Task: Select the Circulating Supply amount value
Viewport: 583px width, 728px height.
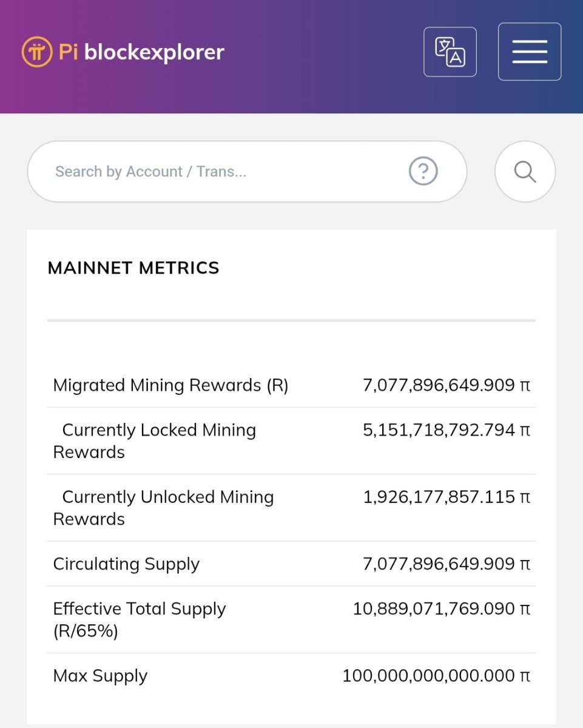Action: coord(447,564)
